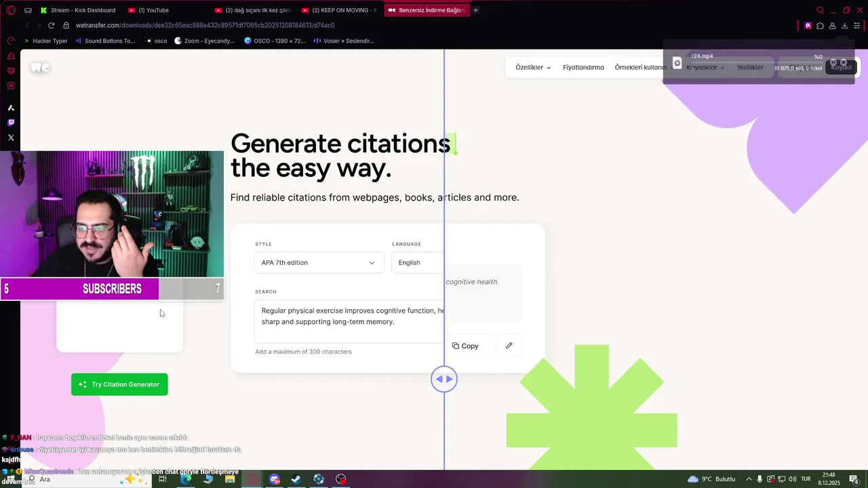The image size is (868, 488).
Task: Open the Opera easy setup menu
Action: (856, 26)
